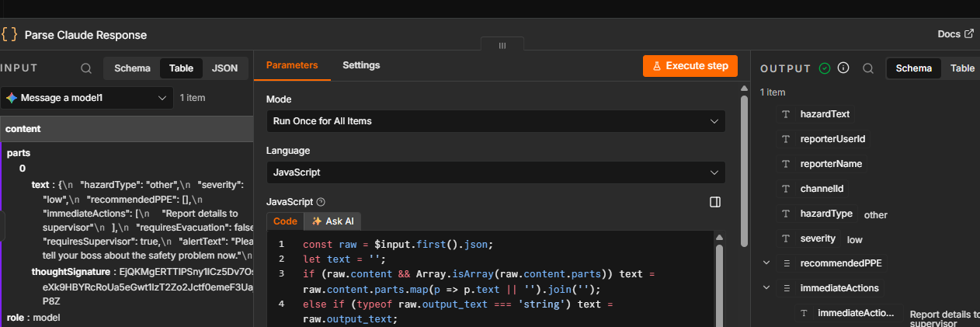The height and width of the screenshot is (327, 980).
Task: Click the parameters panel vertical scrollbar
Action: 744,171
